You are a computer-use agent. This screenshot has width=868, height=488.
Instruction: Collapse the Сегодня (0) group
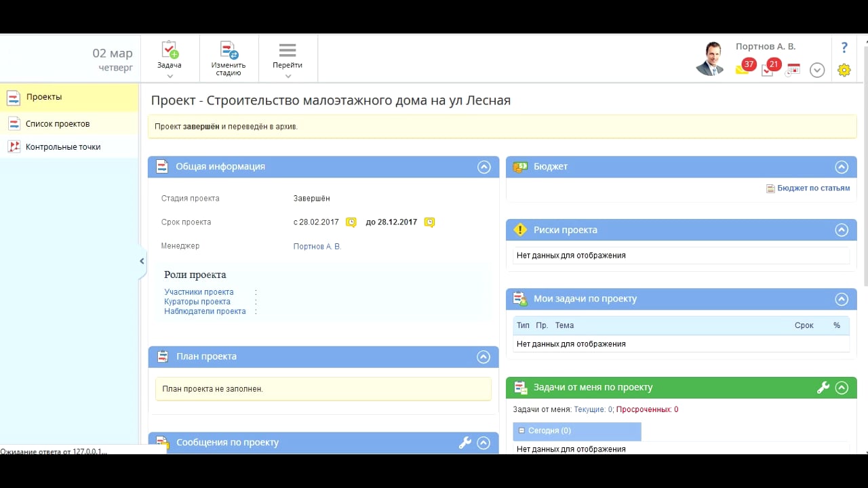521,430
